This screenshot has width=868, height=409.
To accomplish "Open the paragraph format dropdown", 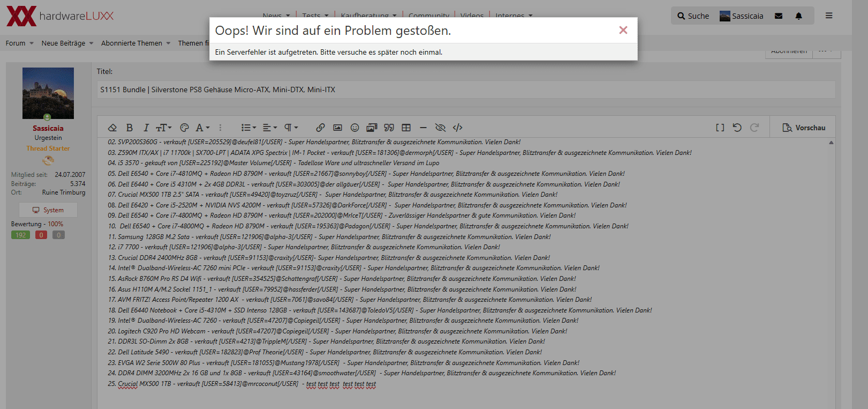I will pos(291,128).
